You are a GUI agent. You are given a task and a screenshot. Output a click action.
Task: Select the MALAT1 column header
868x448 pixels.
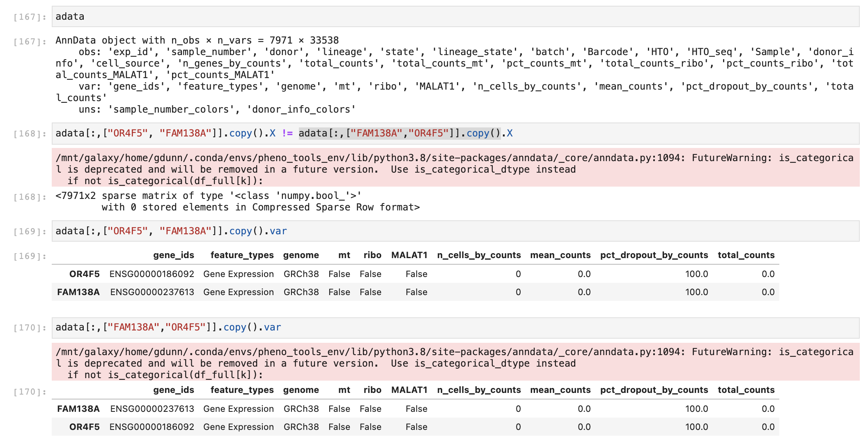coord(409,255)
